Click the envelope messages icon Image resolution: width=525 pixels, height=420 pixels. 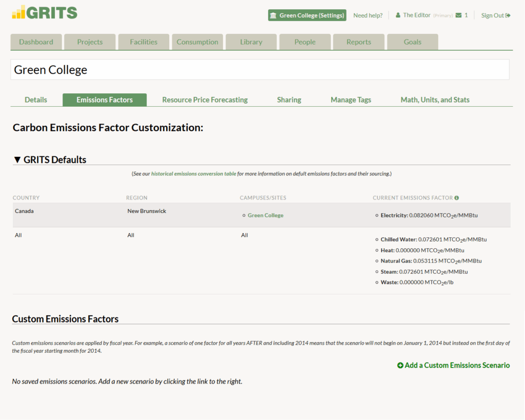(458, 15)
